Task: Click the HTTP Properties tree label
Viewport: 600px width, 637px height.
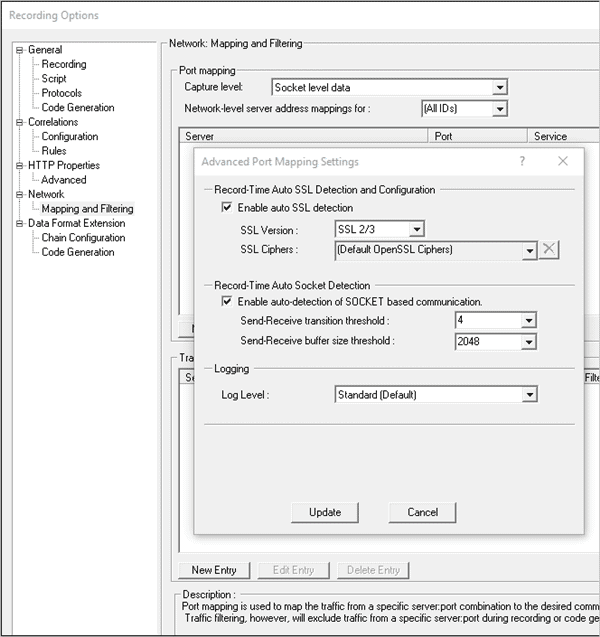Action: pyautogui.click(x=64, y=165)
